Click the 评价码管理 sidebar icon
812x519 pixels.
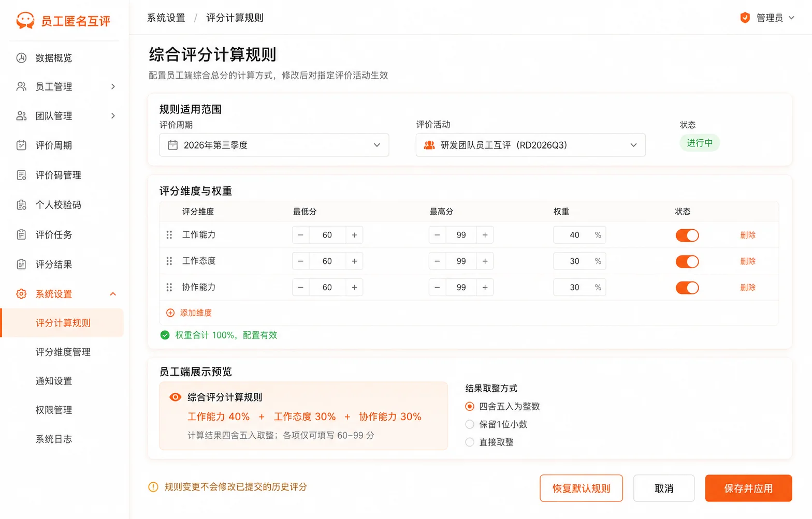point(21,175)
